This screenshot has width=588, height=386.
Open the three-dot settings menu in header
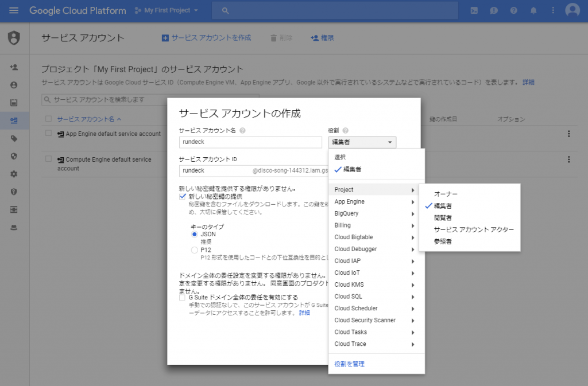pyautogui.click(x=553, y=10)
